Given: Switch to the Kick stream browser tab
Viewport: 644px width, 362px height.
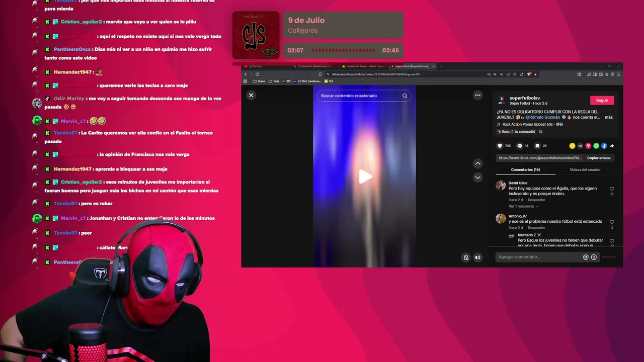Looking at the screenshot, I should (363, 66).
